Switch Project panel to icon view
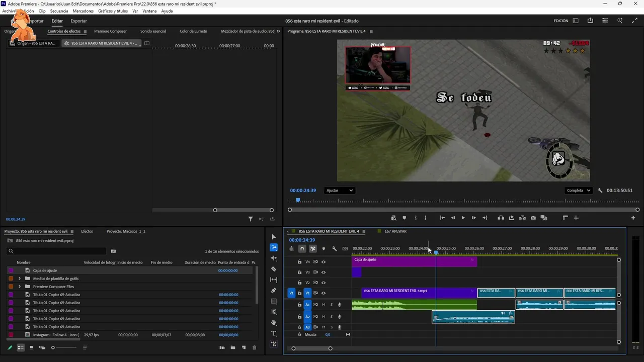Screen dimensions: 644x362 click(x=31, y=347)
